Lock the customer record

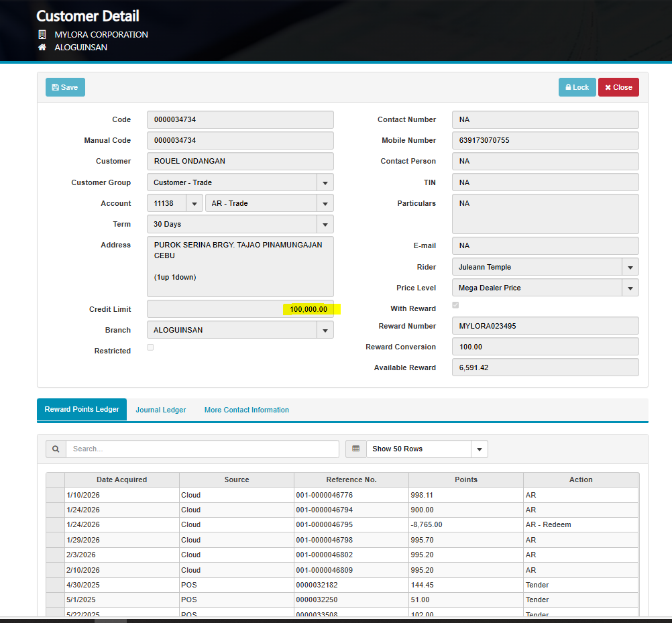[x=577, y=87]
